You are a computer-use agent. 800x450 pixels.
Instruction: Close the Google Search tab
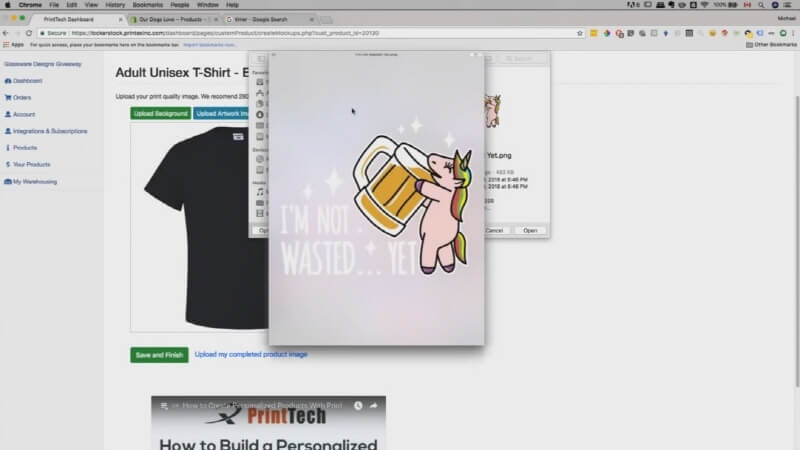(312, 19)
